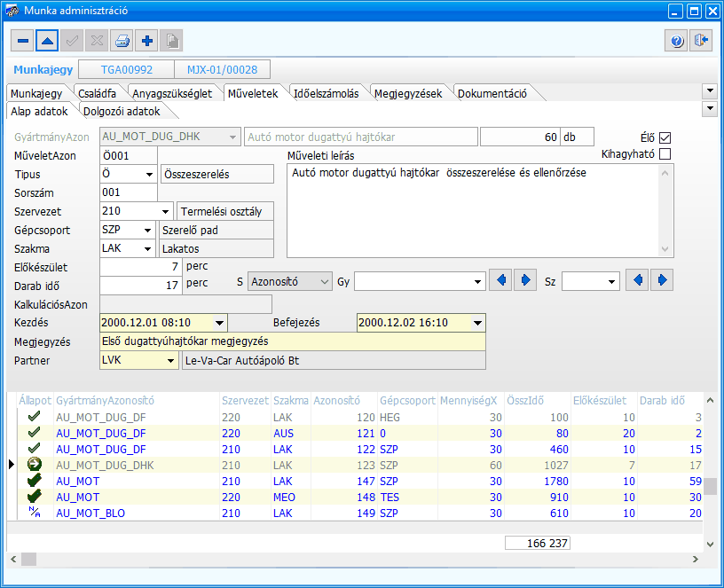Image resolution: width=724 pixels, height=588 pixels.
Task: Click the Megjegyzés text field
Action: (x=293, y=341)
